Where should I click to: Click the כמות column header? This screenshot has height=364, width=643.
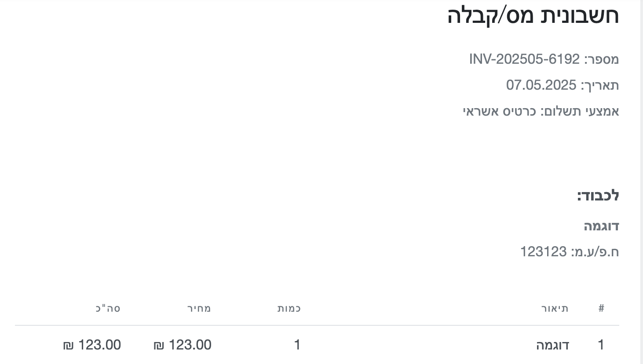[289, 308]
